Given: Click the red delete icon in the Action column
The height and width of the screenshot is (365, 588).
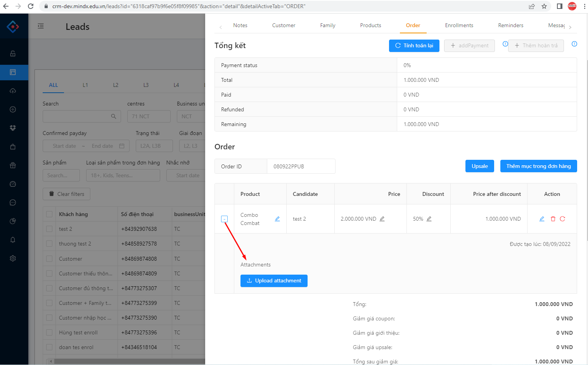Looking at the screenshot, I should (x=553, y=219).
